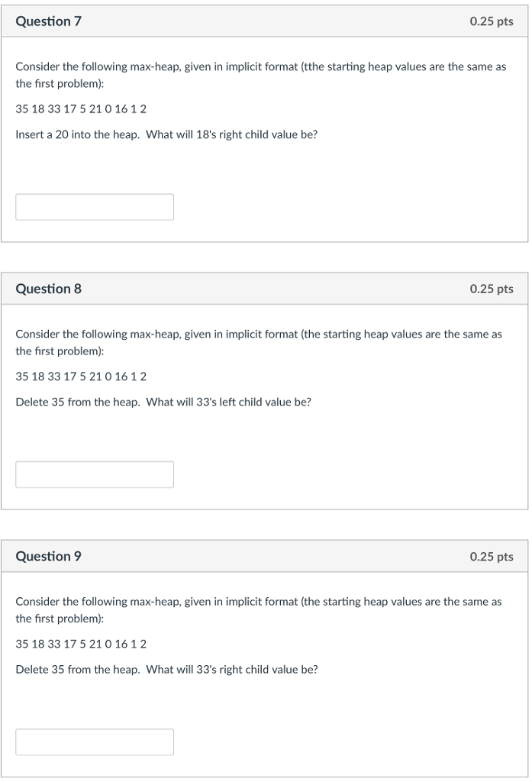Screen dimensions: 532x782
Task: Click the heap values in Question 9
Action: click(81, 644)
